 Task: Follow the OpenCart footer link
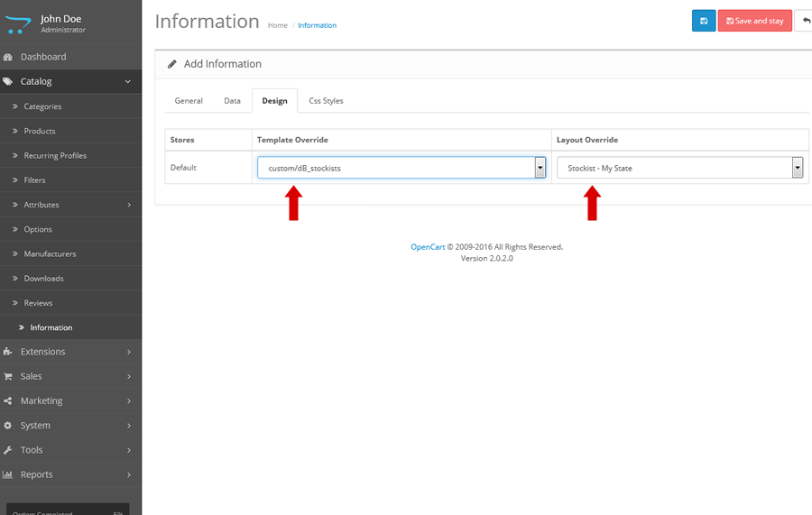click(428, 247)
